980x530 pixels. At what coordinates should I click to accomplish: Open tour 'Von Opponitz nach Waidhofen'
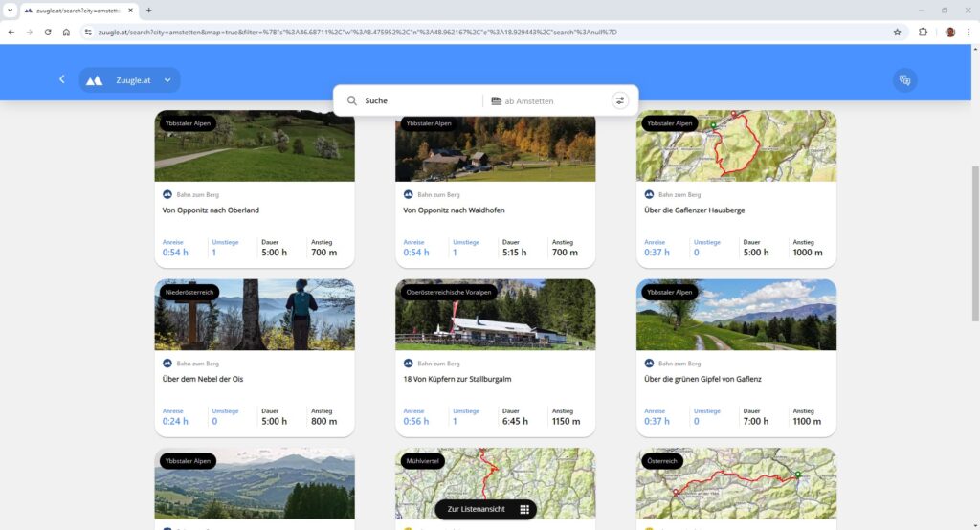tap(454, 210)
